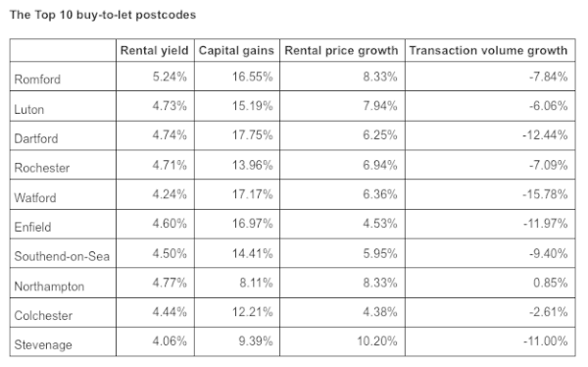Click the Rental yield column header

pyautogui.click(x=155, y=50)
